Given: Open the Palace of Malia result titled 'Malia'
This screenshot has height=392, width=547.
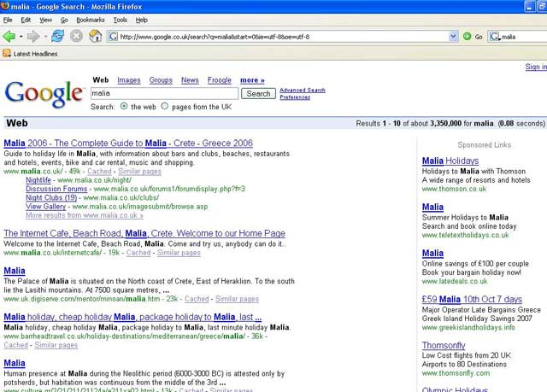Looking at the screenshot, I should (x=15, y=271).
